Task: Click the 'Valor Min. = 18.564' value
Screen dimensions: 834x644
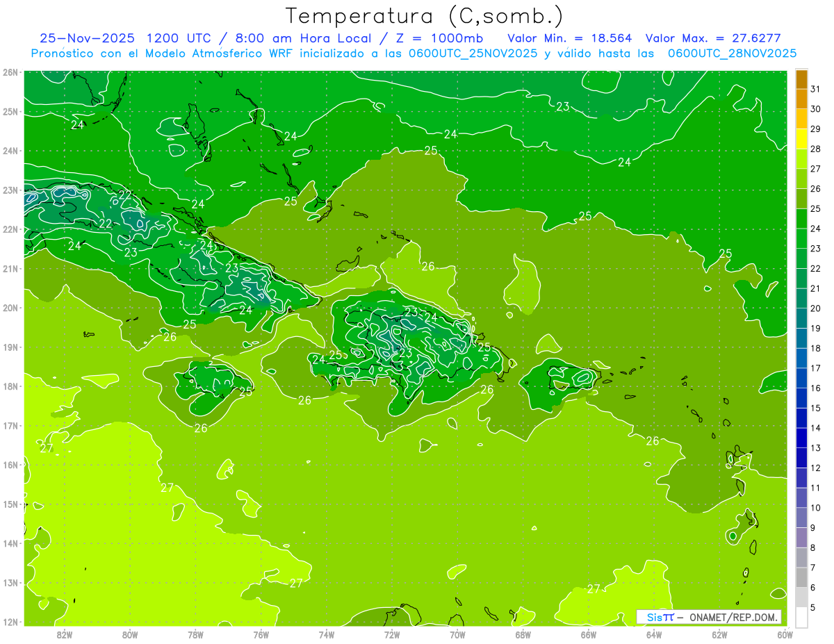Action: pyautogui.click(x=570, y=38)
